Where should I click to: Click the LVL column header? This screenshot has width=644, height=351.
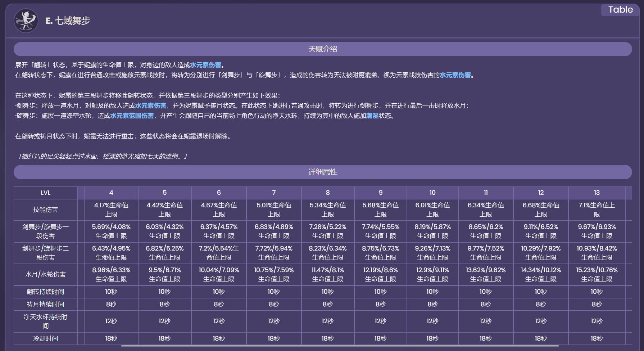coord(45,193)
